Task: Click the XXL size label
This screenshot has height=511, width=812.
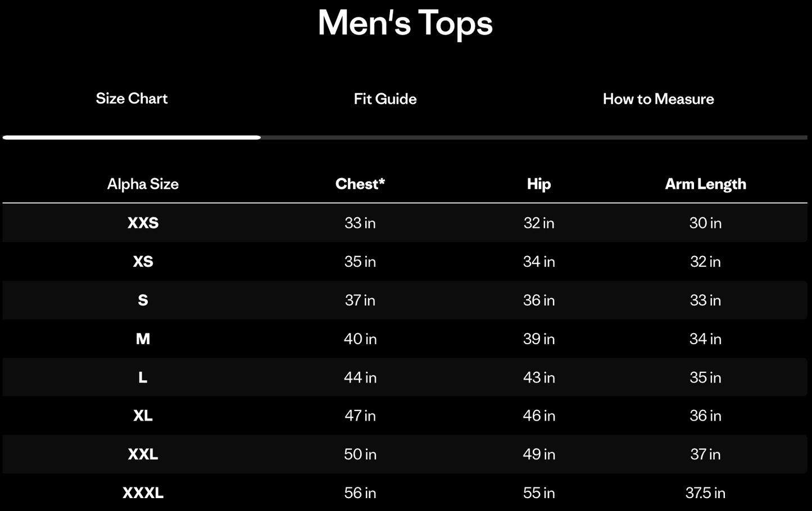Action: point(143,454)
